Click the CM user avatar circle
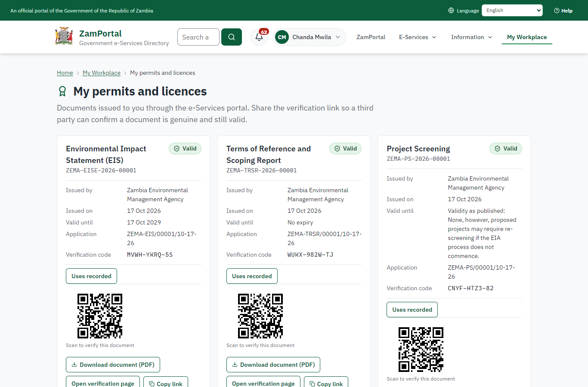 coord(282,37)
